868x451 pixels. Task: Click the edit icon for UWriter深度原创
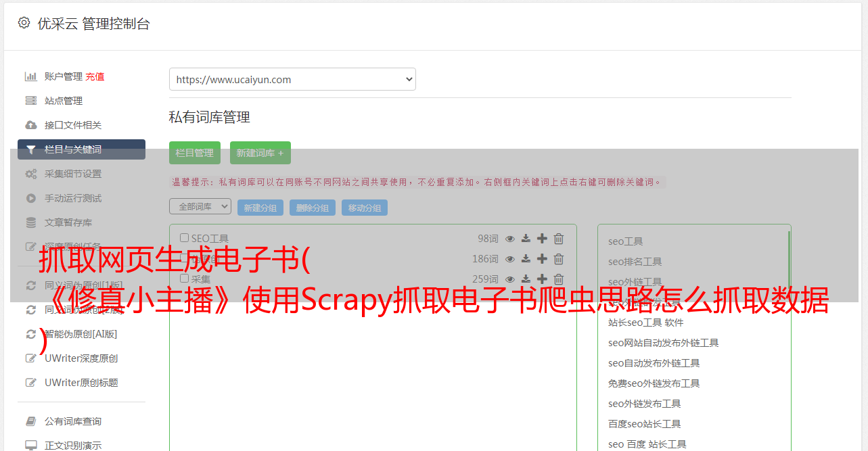(x=31, y=358)
